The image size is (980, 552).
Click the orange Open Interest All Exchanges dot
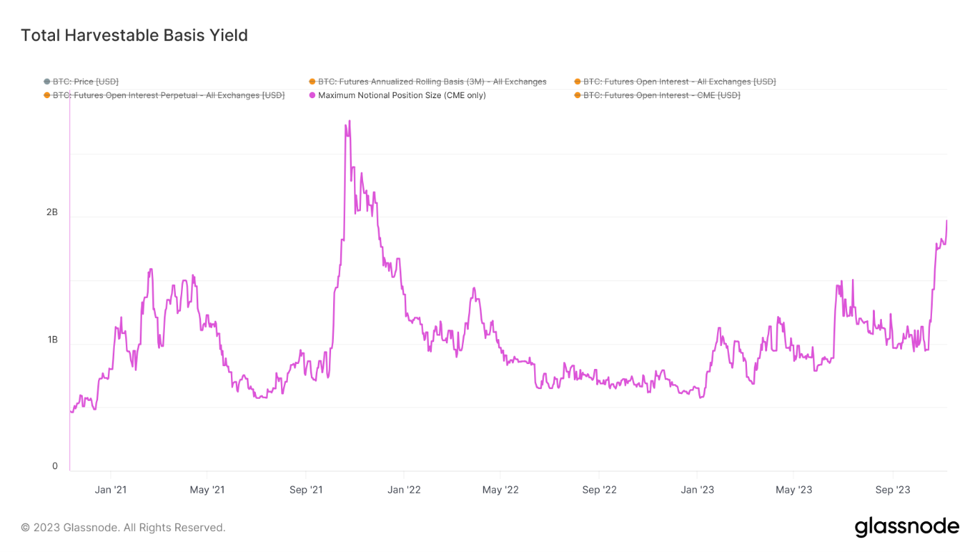(x=577, y=82)
